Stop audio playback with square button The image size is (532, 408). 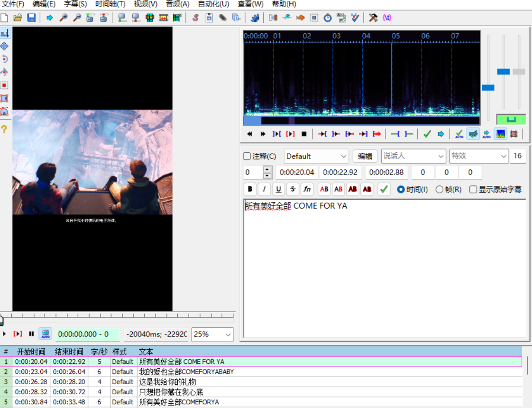coord(304,134)
